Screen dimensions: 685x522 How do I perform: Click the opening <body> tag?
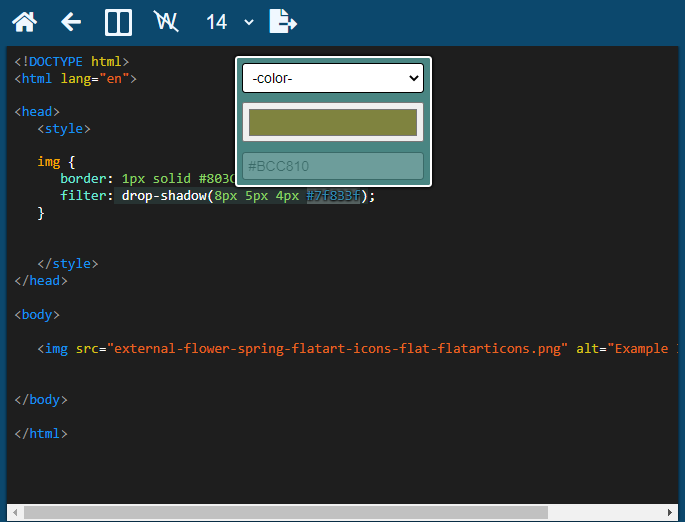tap(37, 315)
